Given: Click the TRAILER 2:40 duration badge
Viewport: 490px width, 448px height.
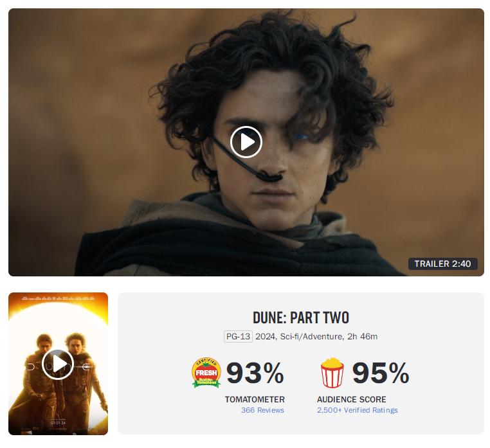Looking at the screenshot, I should [443, 264].
